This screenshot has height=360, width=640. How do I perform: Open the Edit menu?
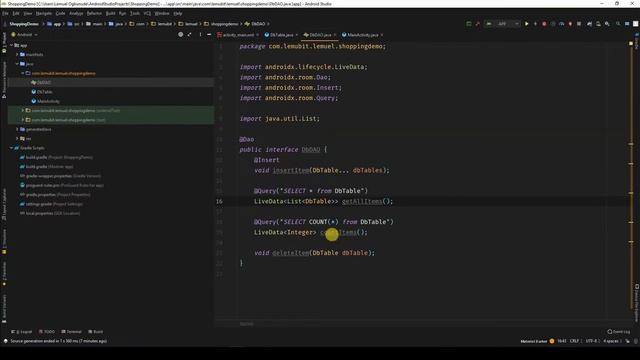(x=16, y=13)
